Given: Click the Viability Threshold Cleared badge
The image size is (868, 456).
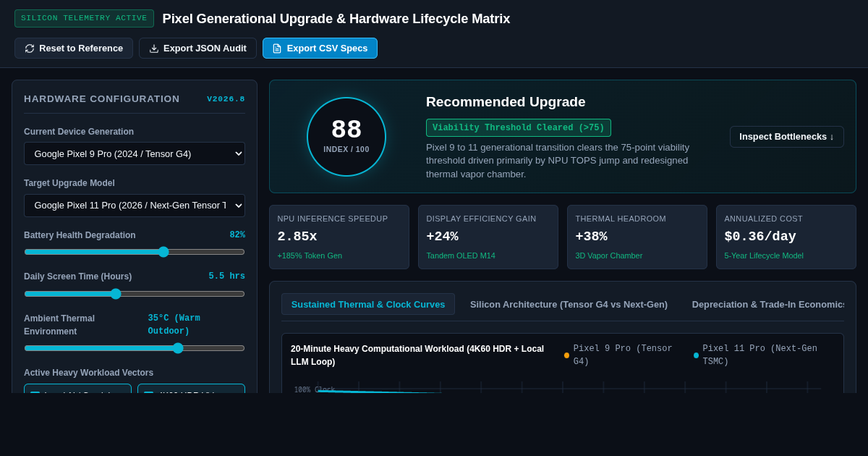Looking at the screenshot, I should pyautogui.click(x=519, y=128).
